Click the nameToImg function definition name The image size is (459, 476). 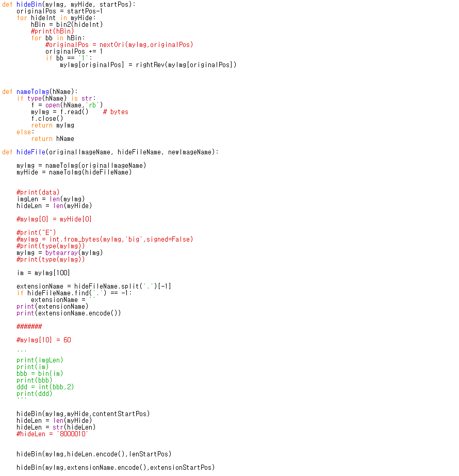[32, 92]
